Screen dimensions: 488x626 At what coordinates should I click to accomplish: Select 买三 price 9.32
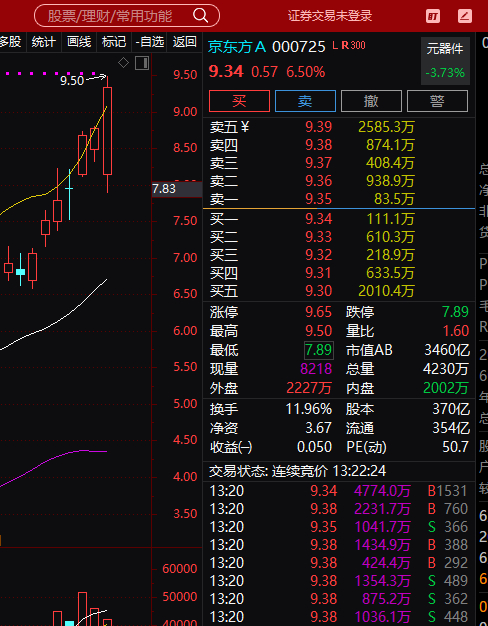point(319,255)
